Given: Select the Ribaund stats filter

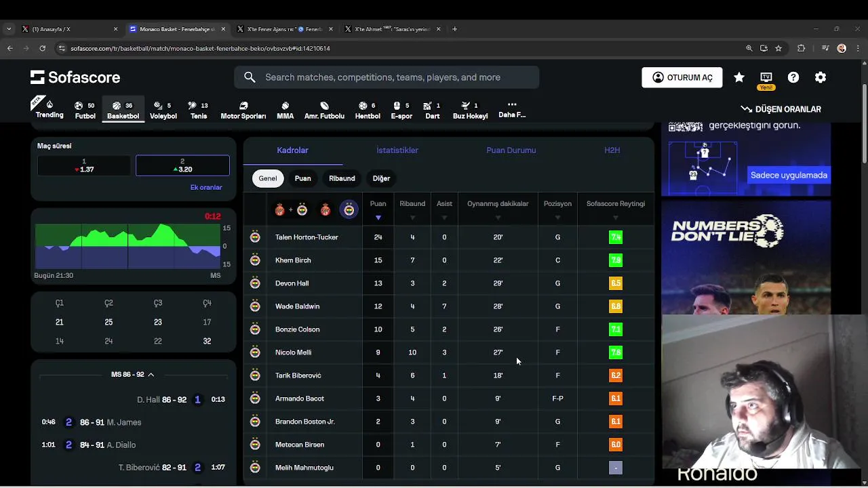Looking at the screenshot, I should tap(342, 178).
